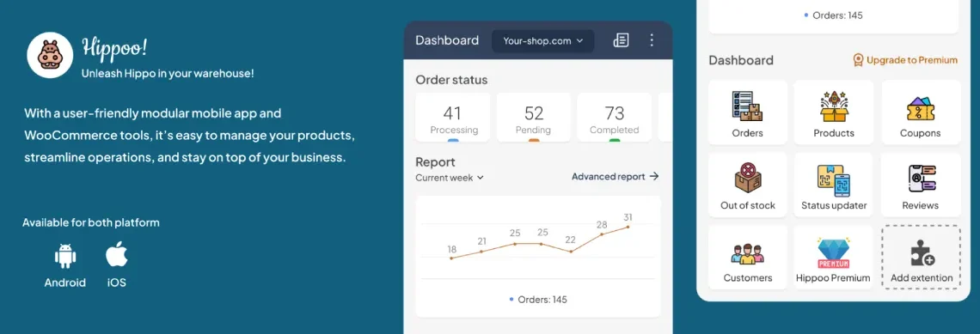Screen dimensions: 980x334
Task: Click the chart point labeled 31
Action: 628,227
